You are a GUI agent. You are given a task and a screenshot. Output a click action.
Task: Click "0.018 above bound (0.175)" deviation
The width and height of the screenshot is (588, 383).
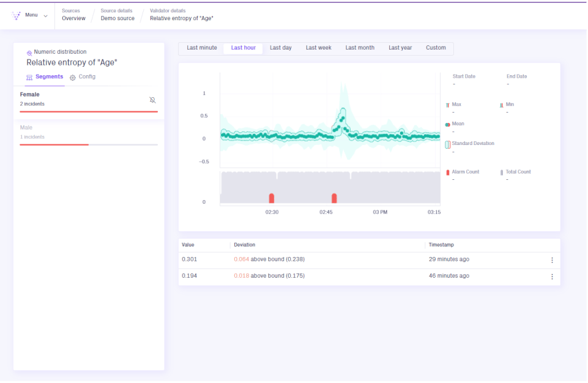point(269,276)
